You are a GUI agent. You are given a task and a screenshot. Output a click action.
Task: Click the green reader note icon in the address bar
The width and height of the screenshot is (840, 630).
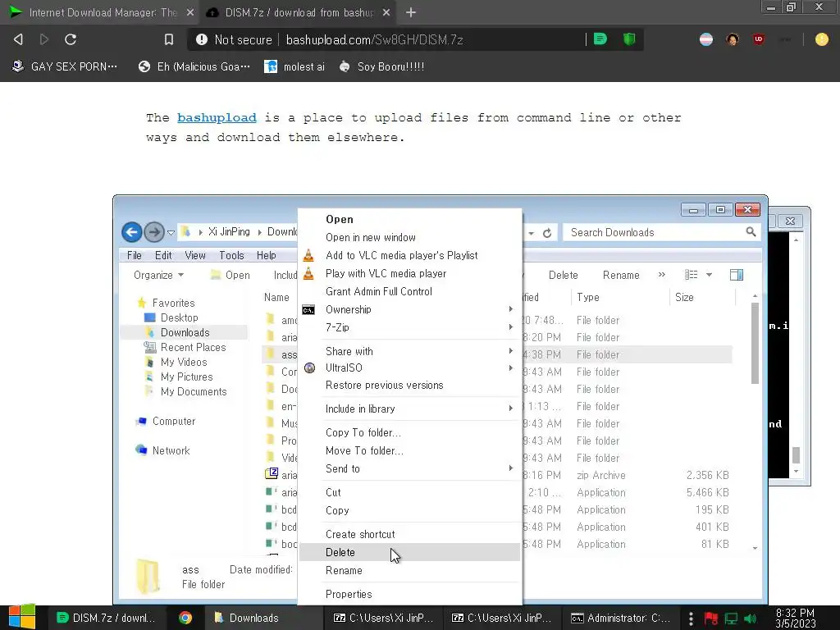pos(600,39)
